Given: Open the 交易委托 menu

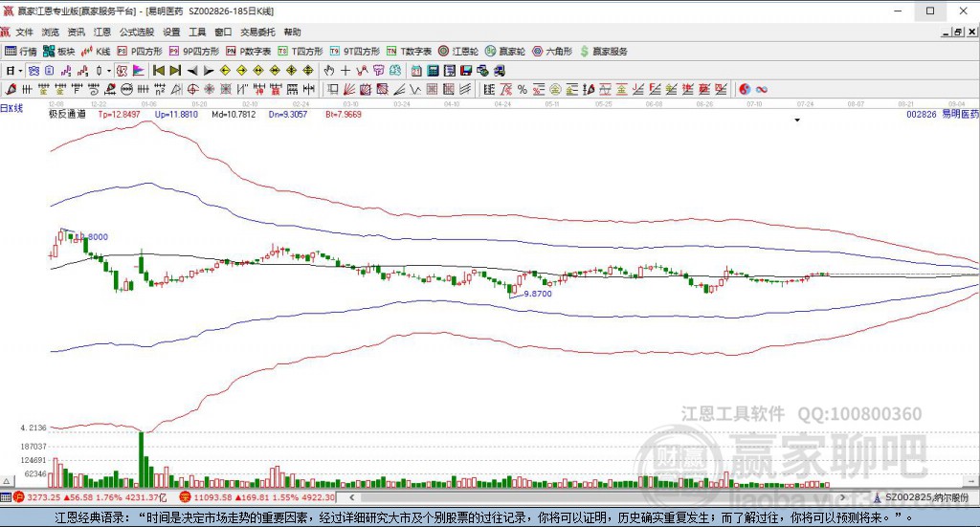Looking at the screenshot, I should coord(258,32).
